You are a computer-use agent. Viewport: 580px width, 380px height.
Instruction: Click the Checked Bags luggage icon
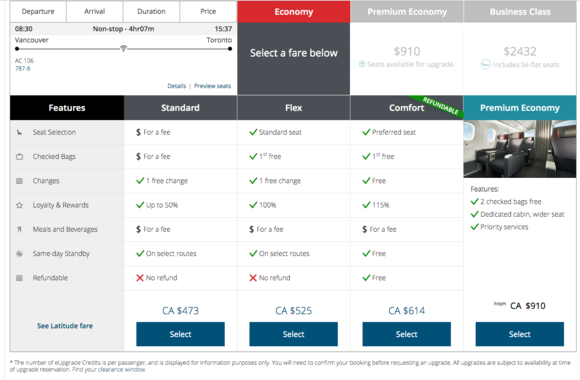[19, 157]
